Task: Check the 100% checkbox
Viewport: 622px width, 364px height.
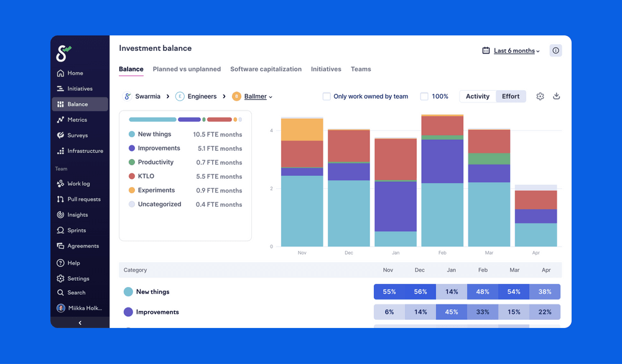Action: [x=424, y=96]
